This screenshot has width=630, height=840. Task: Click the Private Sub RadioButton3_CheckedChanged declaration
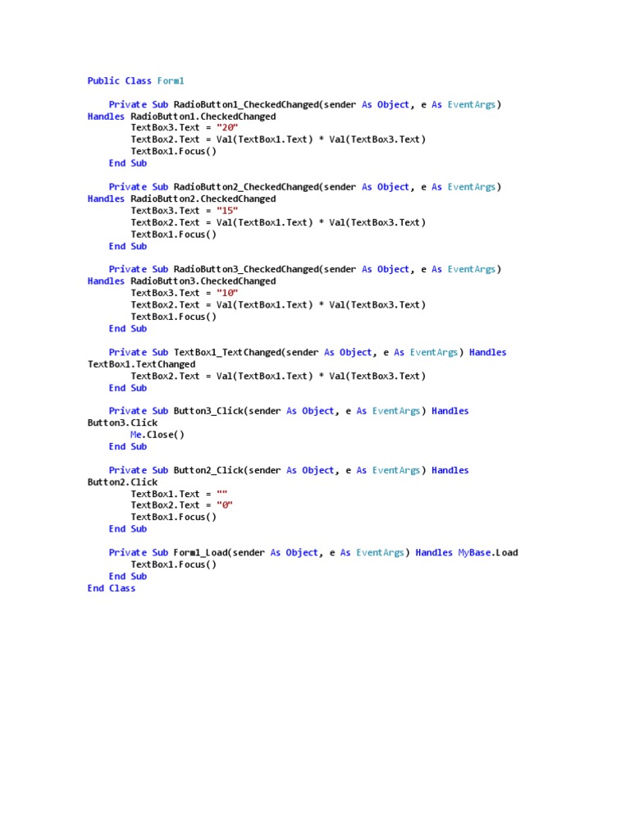click(305, 269)
